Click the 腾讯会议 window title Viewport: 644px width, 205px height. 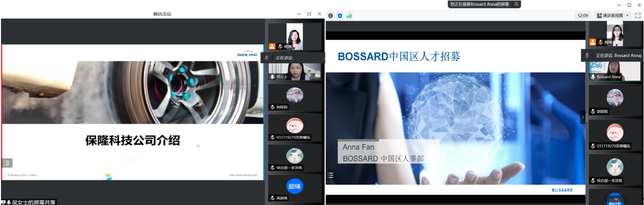[x=162, y=14]
